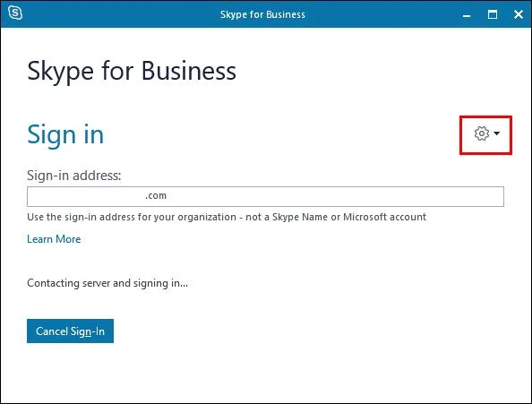
Task: Click inside the Sign-in address field
Action: click(x=265, y=196)
